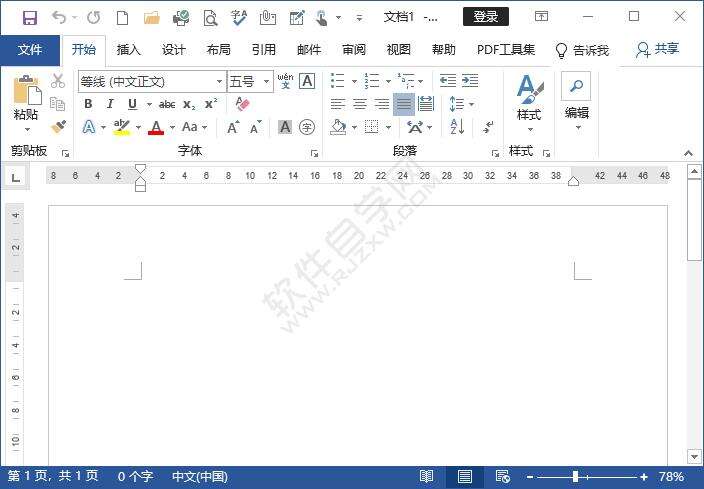Open the 文件 File tab
Image resolution: width=704 pixels, height=489 pixels.
pos(30,49)
